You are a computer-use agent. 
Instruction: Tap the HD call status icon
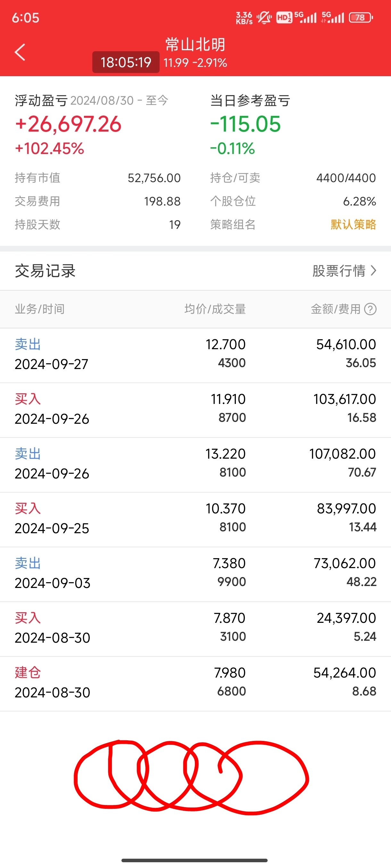(284, 17)
